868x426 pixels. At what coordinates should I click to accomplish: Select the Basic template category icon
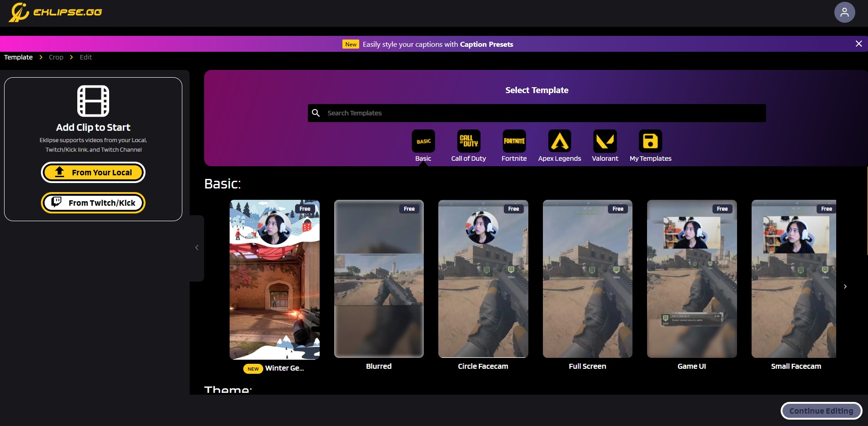click(x=423, y=141)
